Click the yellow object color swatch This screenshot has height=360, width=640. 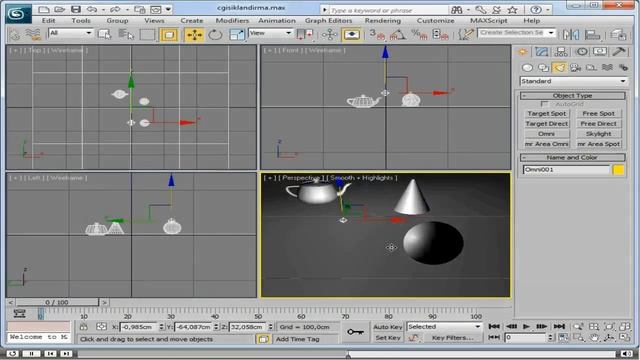click(x=618, y=170)
